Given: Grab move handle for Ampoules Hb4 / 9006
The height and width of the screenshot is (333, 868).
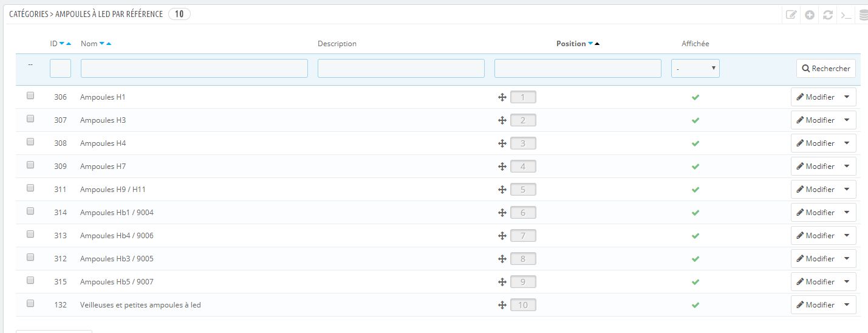Looking at the screenshot, I should pos(502,236).
